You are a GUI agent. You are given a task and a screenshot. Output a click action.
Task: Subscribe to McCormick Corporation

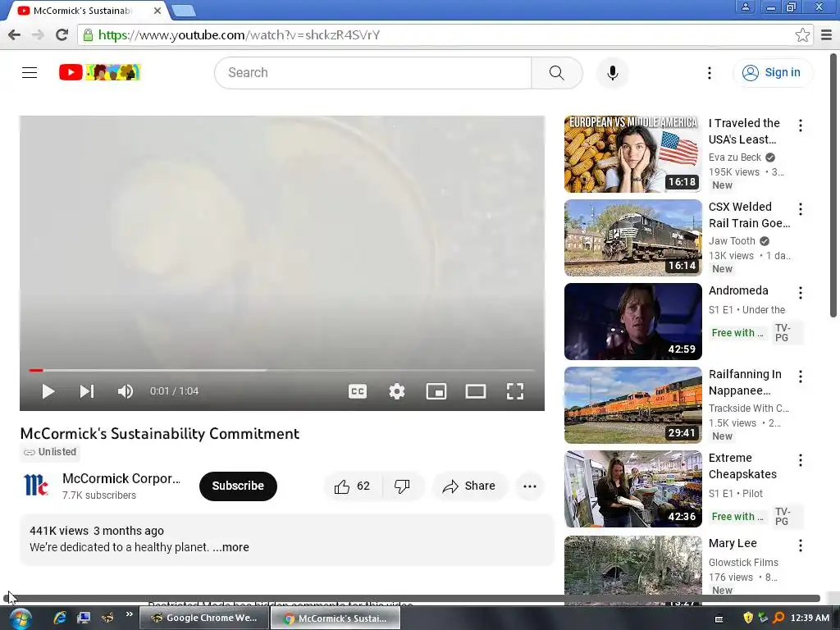coord(238,486)
